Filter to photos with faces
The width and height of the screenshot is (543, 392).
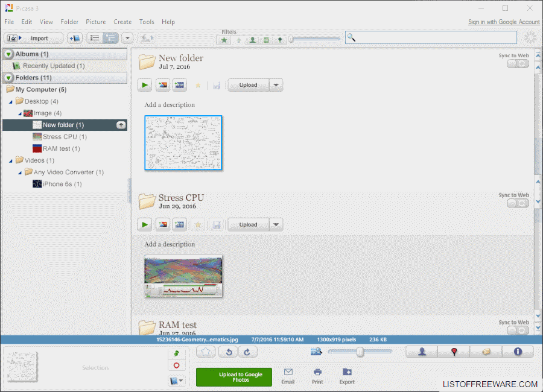tap(252, 40)
